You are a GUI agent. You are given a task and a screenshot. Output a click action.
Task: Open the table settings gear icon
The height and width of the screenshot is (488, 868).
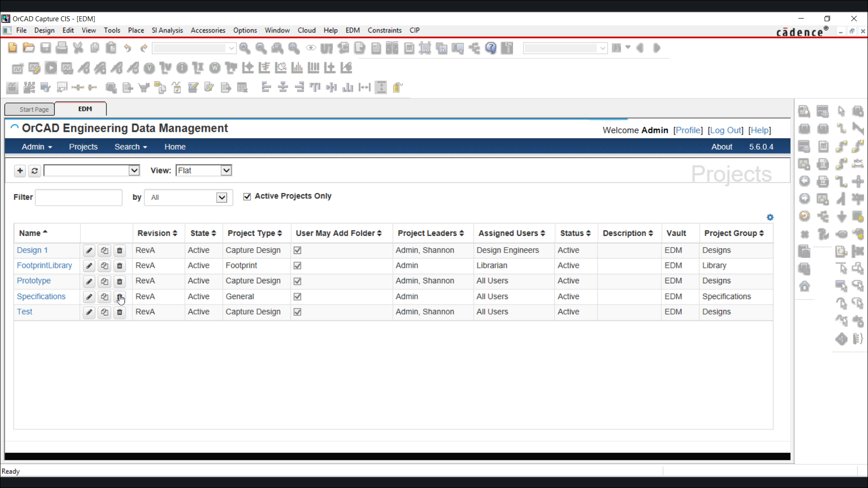tap(770, 217)
